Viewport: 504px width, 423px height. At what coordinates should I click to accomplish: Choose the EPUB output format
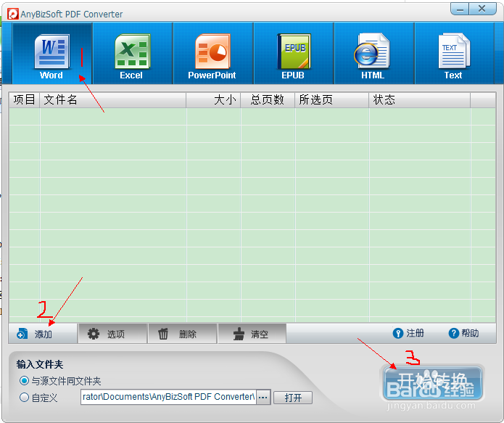293,54
